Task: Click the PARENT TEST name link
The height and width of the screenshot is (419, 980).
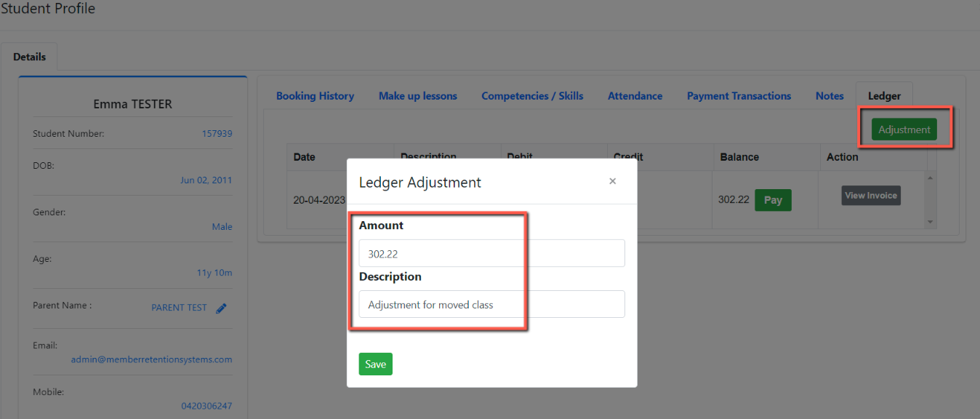Action: [179, 308]
